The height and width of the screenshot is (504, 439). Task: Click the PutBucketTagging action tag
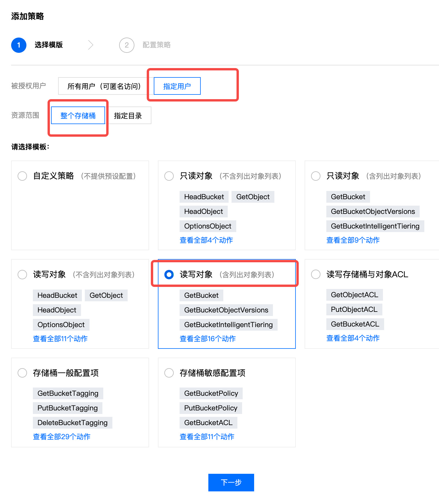coord(67,408)
